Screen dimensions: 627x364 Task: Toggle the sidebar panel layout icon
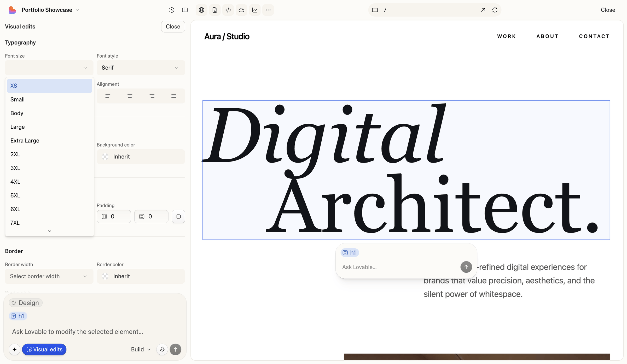[x=185, y=10]
